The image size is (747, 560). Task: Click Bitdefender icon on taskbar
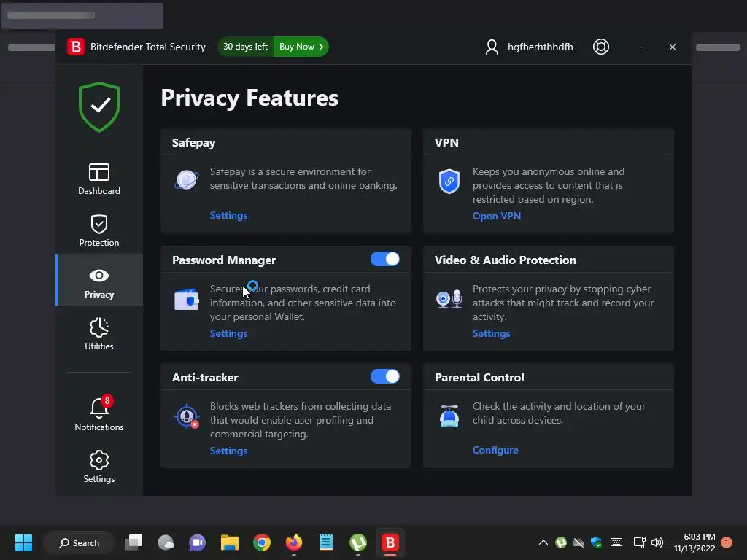coord(390,542)
